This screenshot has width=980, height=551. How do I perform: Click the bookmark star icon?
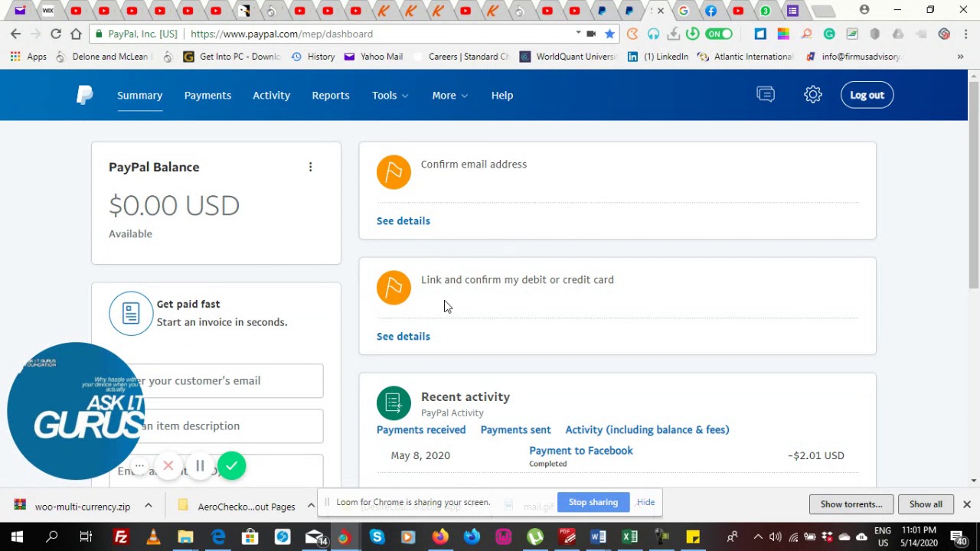[609, 34]
